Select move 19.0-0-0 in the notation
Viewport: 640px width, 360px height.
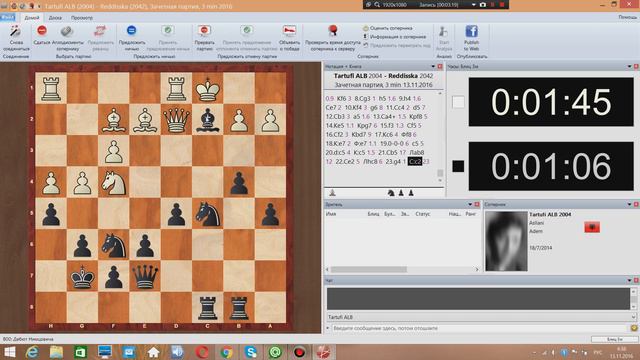tap(393, 143)
